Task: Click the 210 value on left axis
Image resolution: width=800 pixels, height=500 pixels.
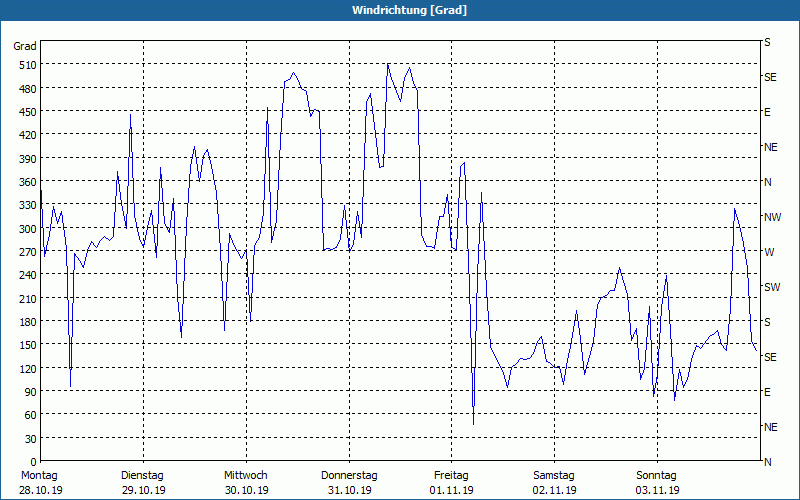Action: pyautogui.click(x=28, y=298)
